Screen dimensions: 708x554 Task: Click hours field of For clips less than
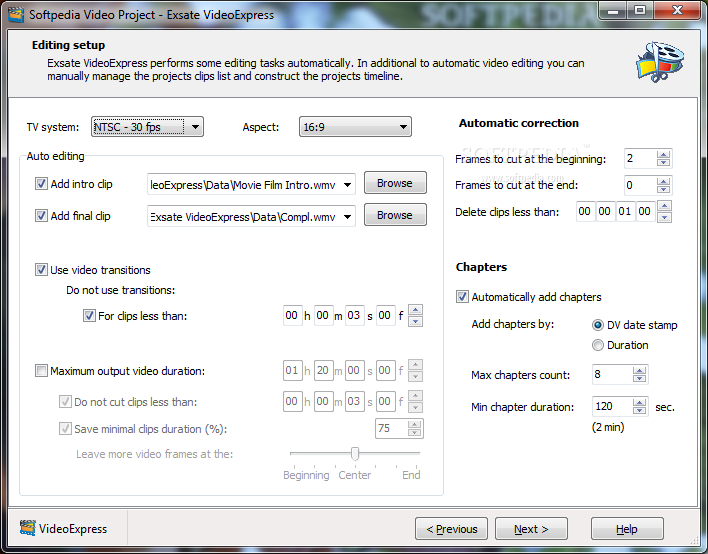[x=292, y=315]
